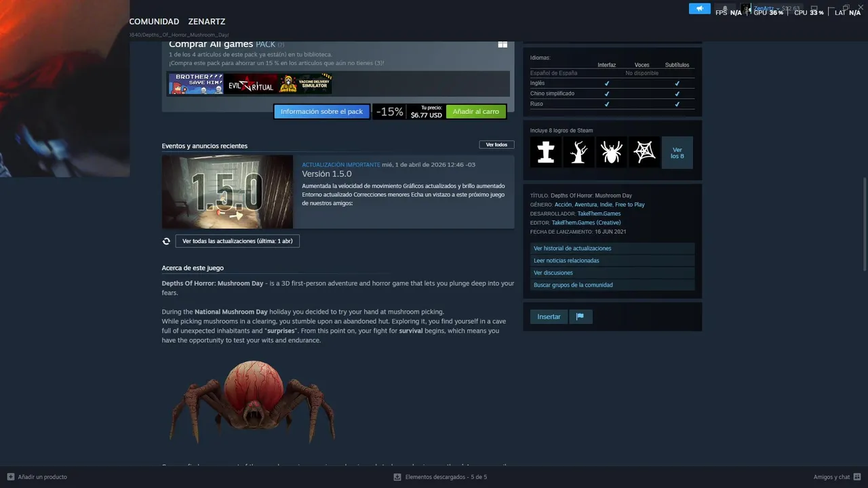Image resolution: width=868 pixels, height=488 pixels.
Task: Open the dead tree achievement icon
Action: pos(578,152)
